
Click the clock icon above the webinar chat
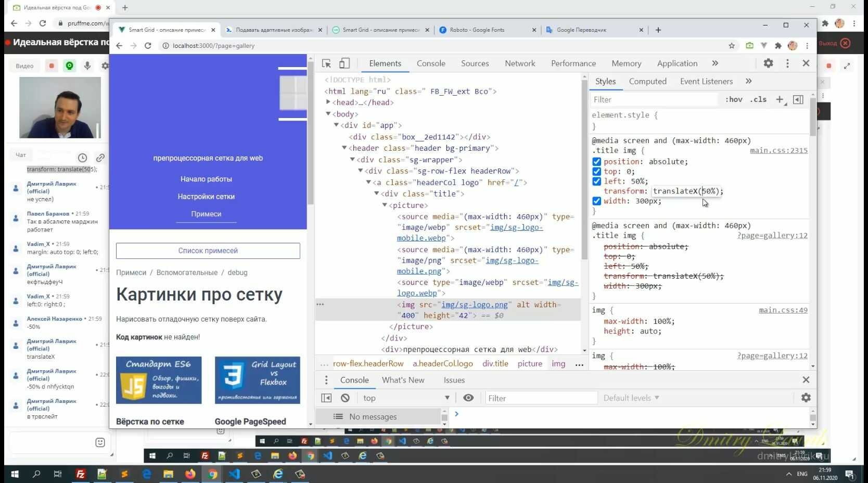pyautogui.click(x=82, y=158)
